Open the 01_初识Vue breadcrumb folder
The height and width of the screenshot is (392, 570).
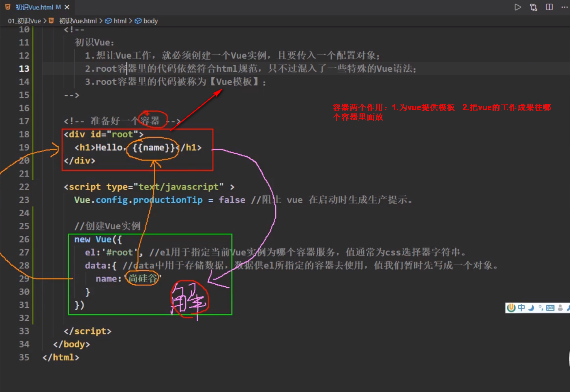click(x=24, y=21)
